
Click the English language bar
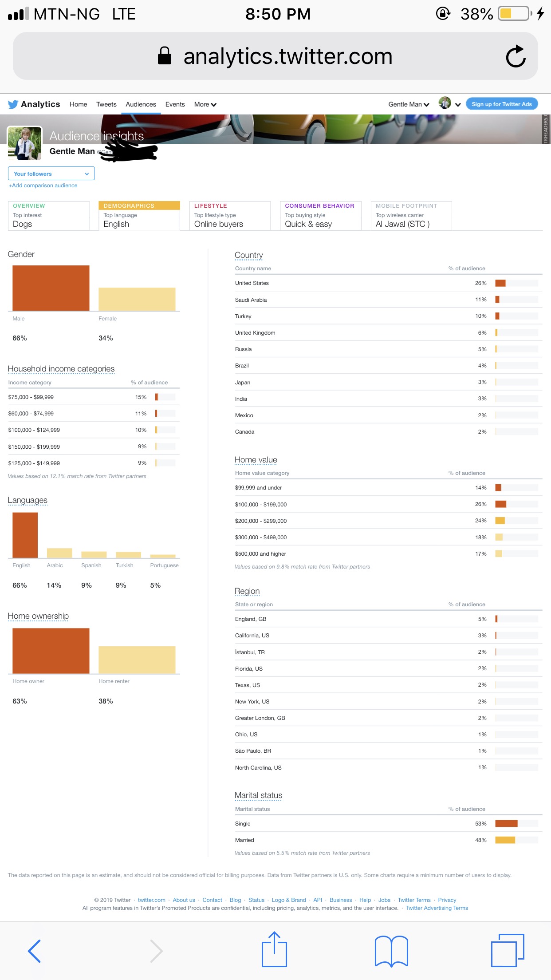pyautogui.click(x=25, y=535)
